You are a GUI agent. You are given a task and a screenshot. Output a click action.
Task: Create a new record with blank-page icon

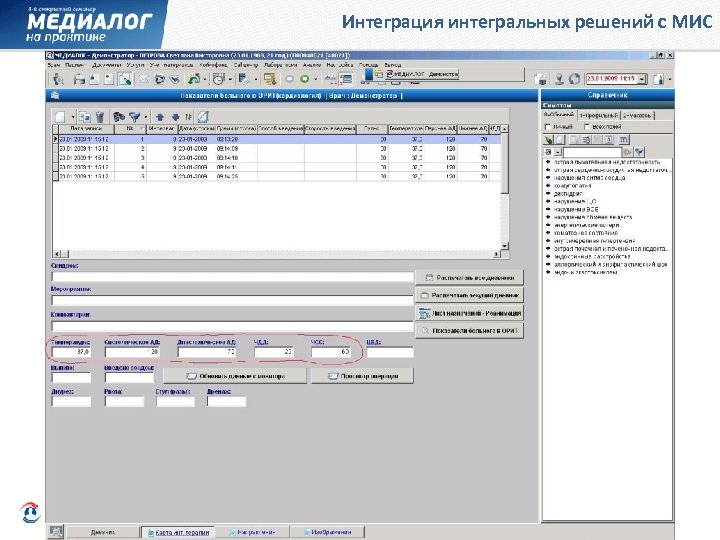coord(60,117)
